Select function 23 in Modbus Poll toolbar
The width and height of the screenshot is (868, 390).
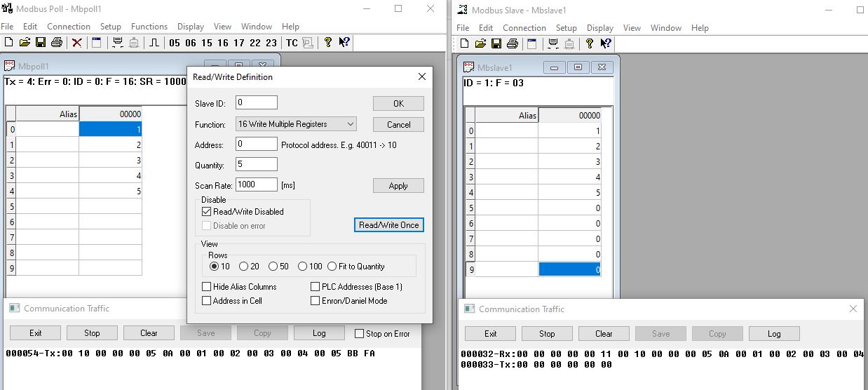click(x=271, y=43)
